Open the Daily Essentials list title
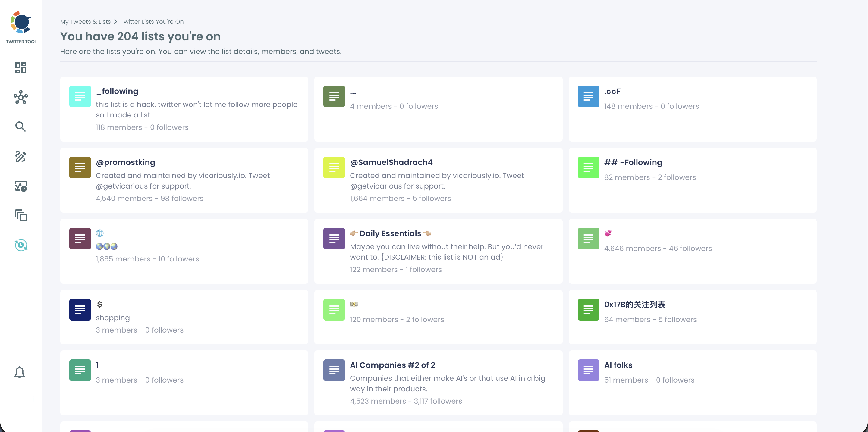The image size is (868, 432). tap(391, 233)
